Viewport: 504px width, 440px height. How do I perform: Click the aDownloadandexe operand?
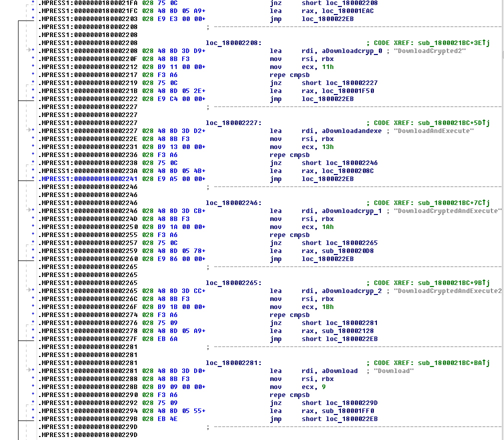pos(352,131)
